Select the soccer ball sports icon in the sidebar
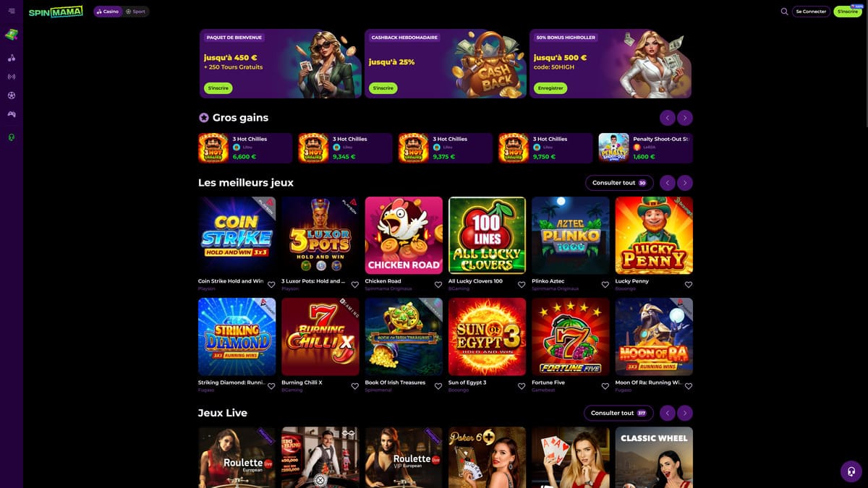 pos(12,95)
